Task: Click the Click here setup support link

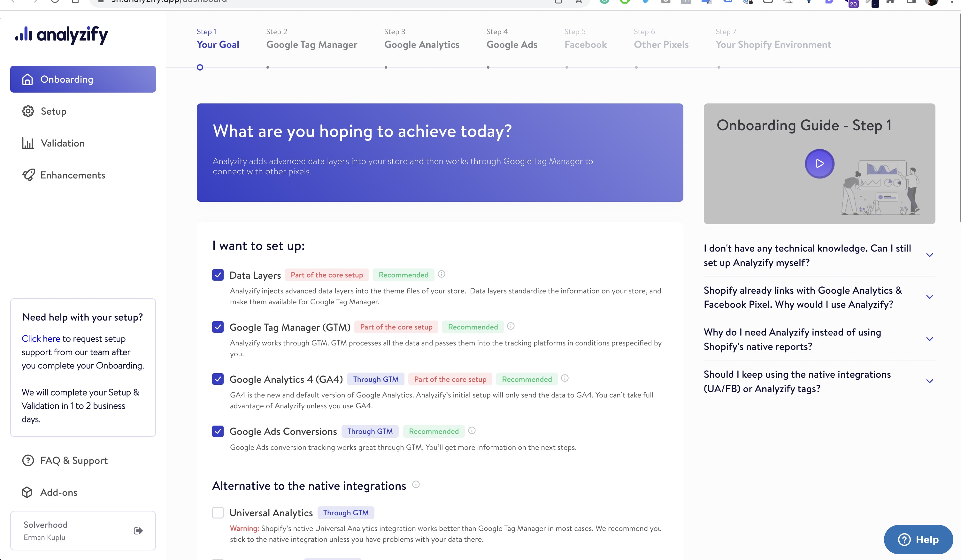Action: click(41, 338)
